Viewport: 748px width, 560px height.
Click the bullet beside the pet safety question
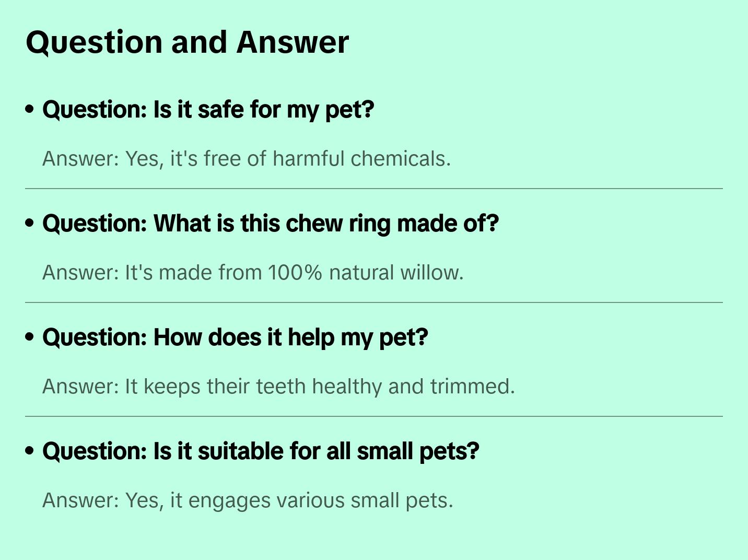(30, 109)
